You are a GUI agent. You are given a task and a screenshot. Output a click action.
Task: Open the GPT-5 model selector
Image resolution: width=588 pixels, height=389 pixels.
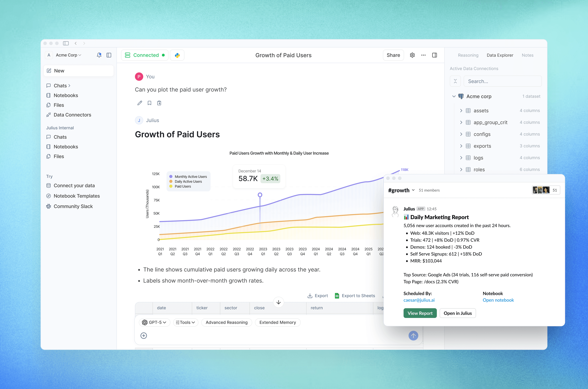coord(154,322)
